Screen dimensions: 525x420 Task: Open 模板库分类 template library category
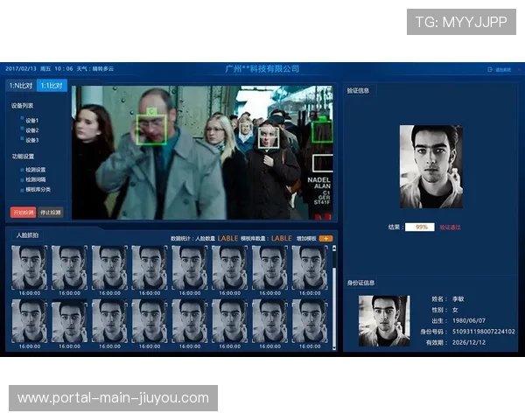pos(37,189)
